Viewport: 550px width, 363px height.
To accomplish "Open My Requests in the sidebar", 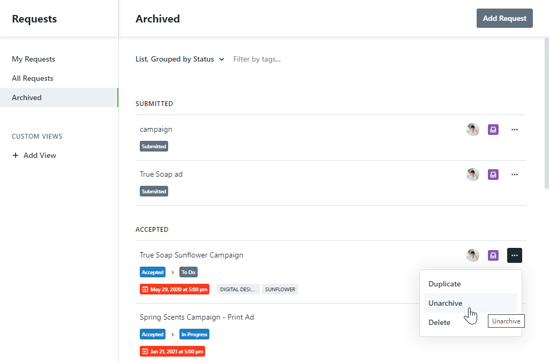I will [x=33, y=59].
